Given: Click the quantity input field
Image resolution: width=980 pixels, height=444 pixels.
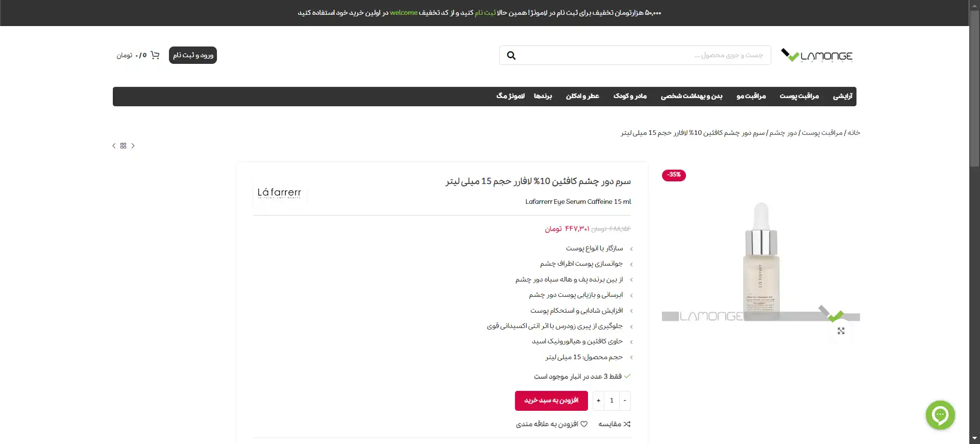Looking at the screenshot, I should click(611, 401).
